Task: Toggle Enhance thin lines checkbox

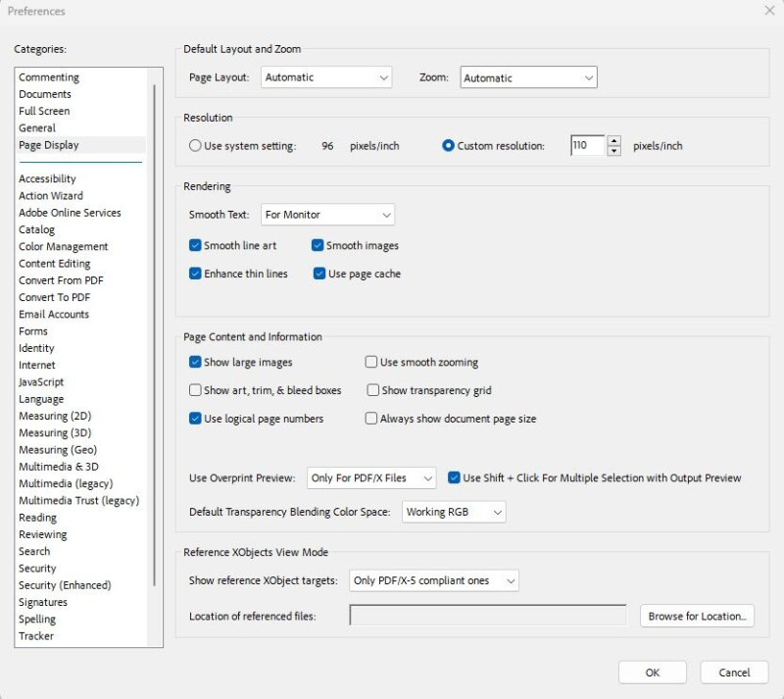Action: pyautogui.click(x=195, y=274)
